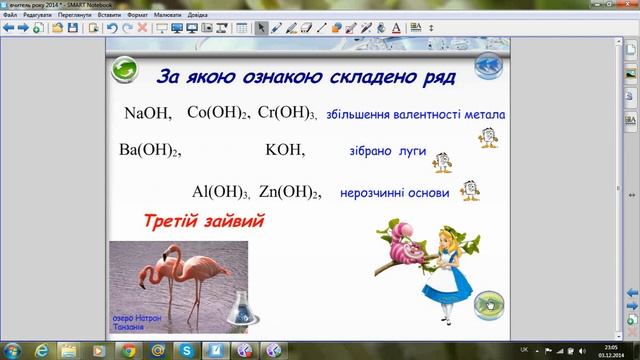Screen dimensions: 640x360
Task: Open the Attachments side tab
Action: (x=631, y=97)
